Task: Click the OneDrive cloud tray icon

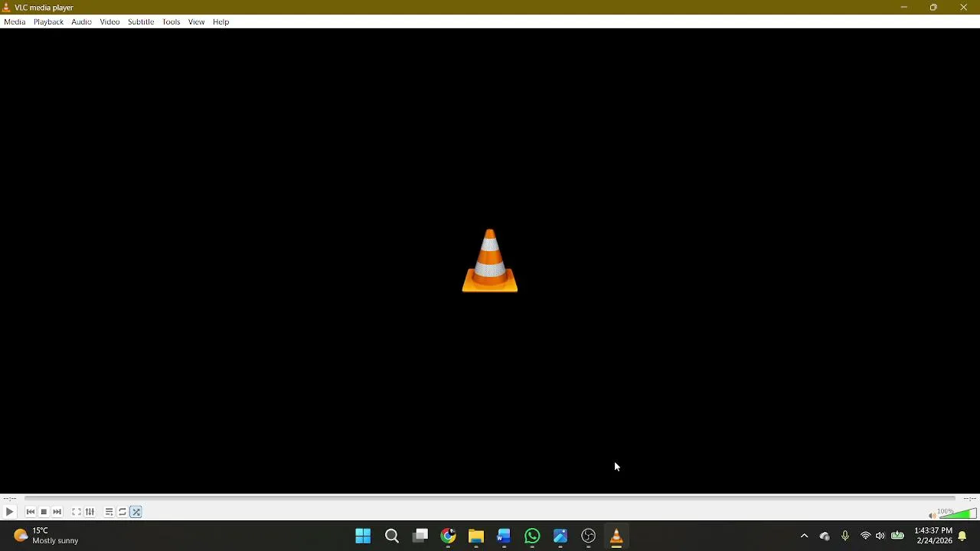Action: [x=825, y=536]
